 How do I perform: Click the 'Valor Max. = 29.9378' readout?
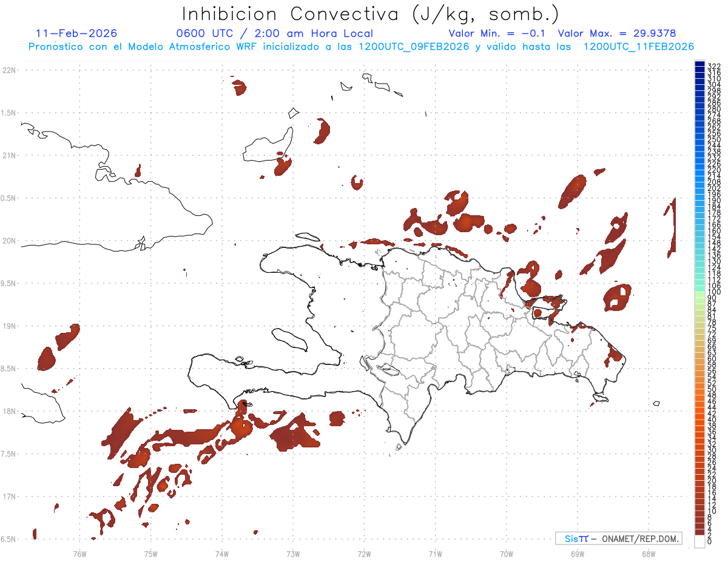pos(617,33)
